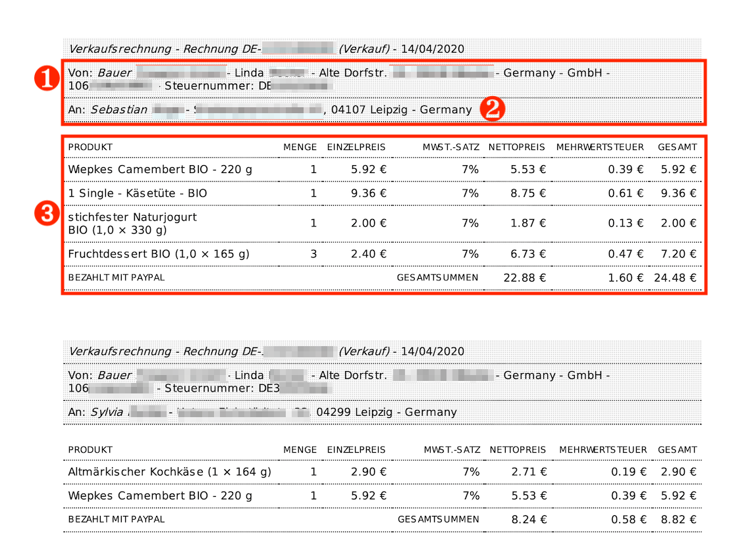
Task: Click the 8.82 € grand total
Action: coord(679,520)
